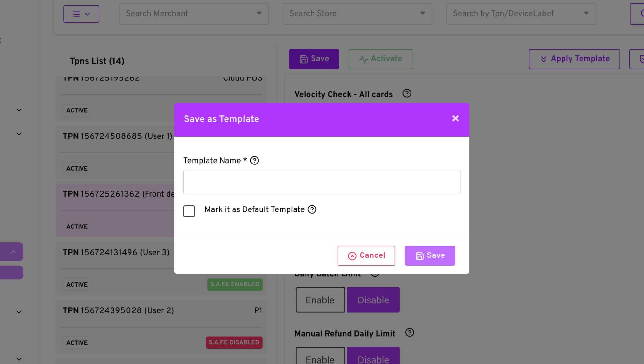This screenshot has width=644, height=364.
Task: Enable the Daily Batch Limit
Action: coord(320,300)
